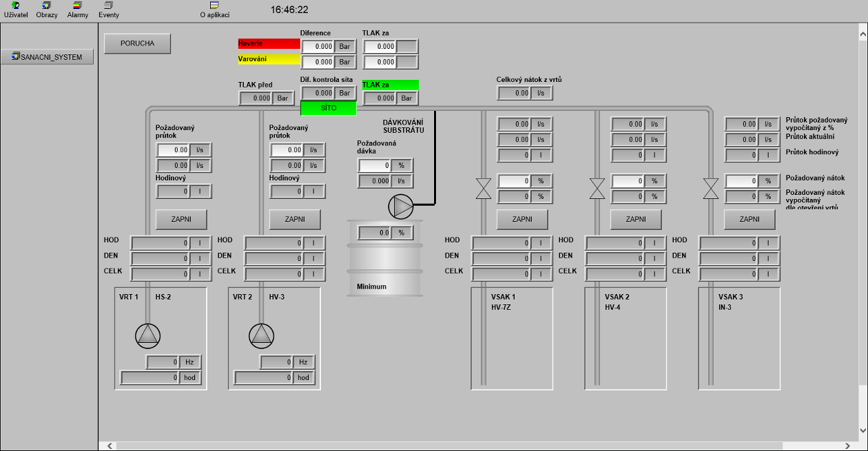Click the PORUCHA button

137,43
